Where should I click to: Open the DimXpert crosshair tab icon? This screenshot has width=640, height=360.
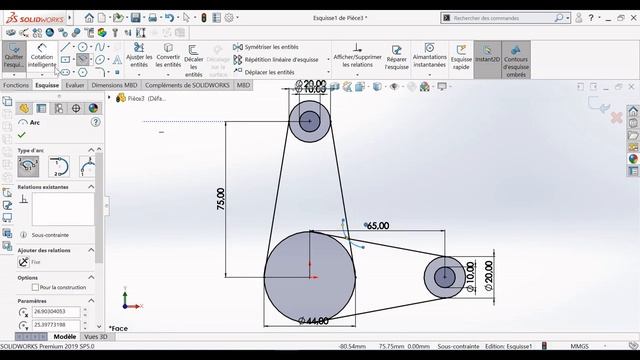[x=76, y=108]
